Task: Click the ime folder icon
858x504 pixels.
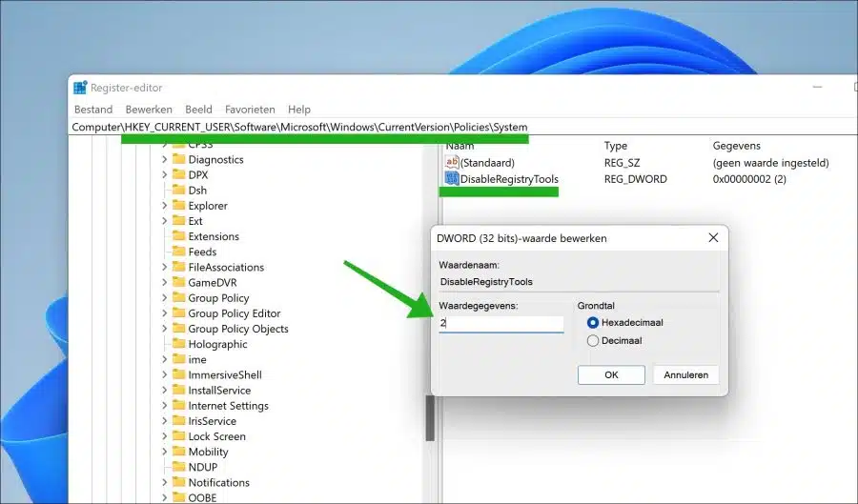Action: [179, 359]
